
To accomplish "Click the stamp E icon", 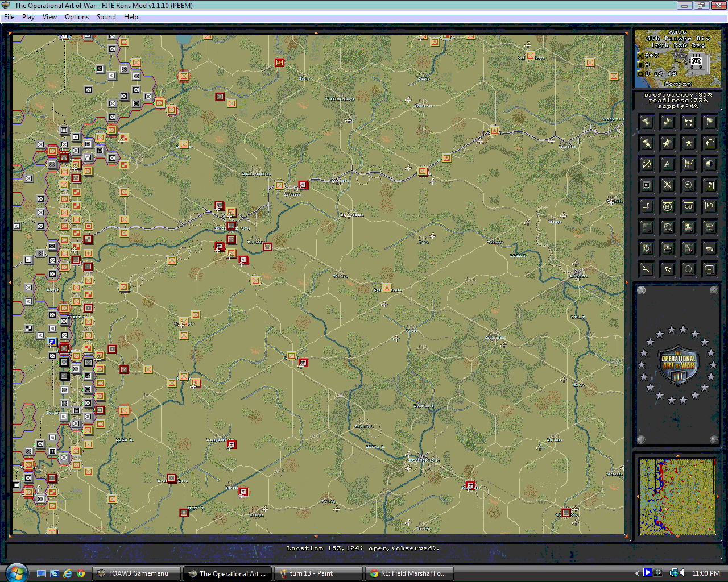I will click(x=710, y=269).
